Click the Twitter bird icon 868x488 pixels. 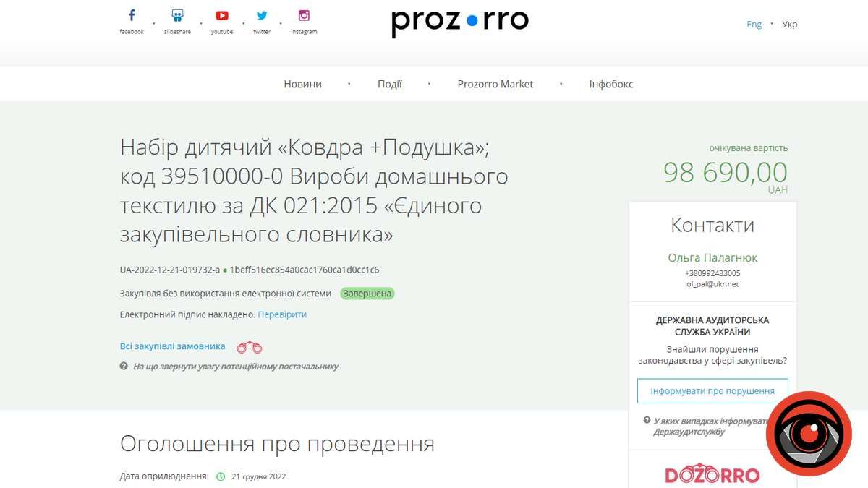(262, 14)
